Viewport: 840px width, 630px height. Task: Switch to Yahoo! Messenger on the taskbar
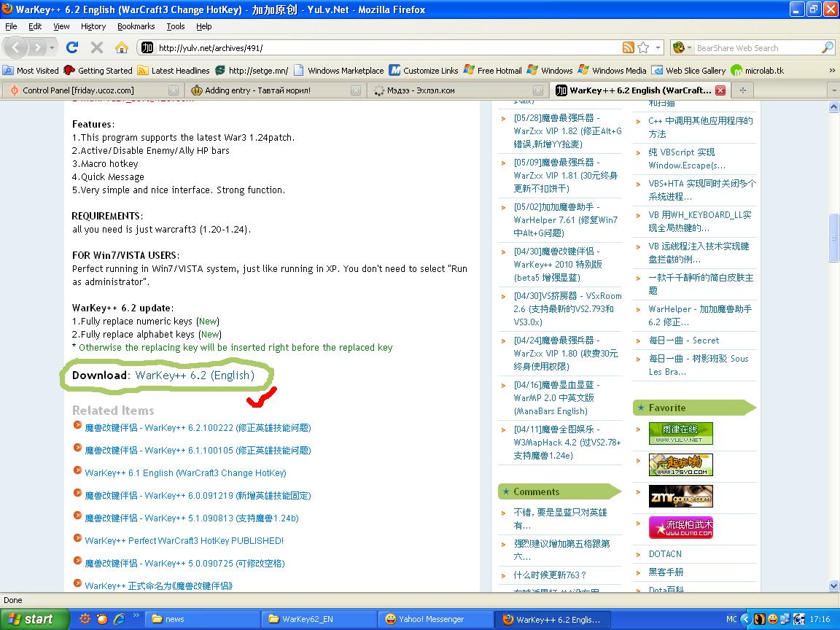coord(435,619)
